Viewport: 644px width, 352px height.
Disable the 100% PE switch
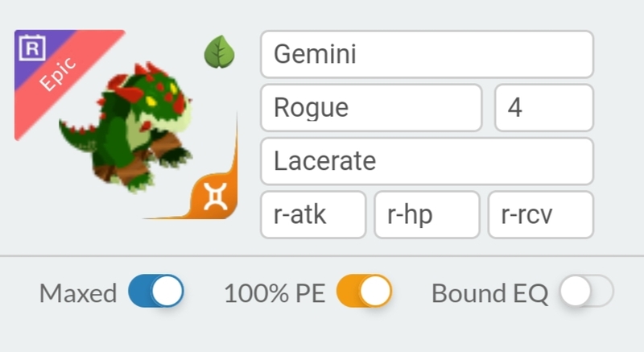point(364,292)
